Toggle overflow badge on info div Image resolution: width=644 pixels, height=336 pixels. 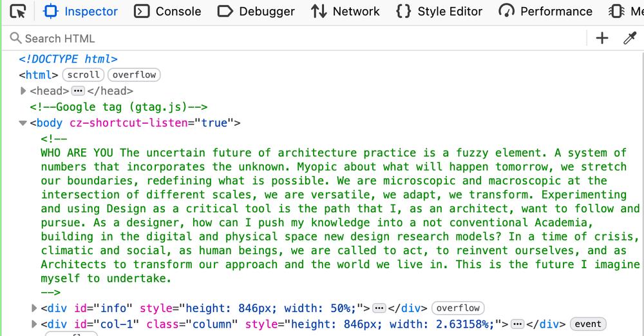[x=458, y=308]
